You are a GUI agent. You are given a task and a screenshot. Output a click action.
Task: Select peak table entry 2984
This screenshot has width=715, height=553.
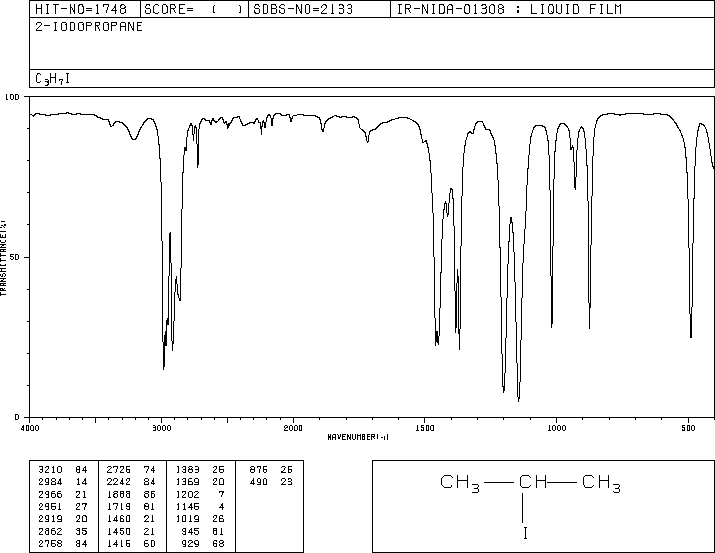[x=50, y=482]
